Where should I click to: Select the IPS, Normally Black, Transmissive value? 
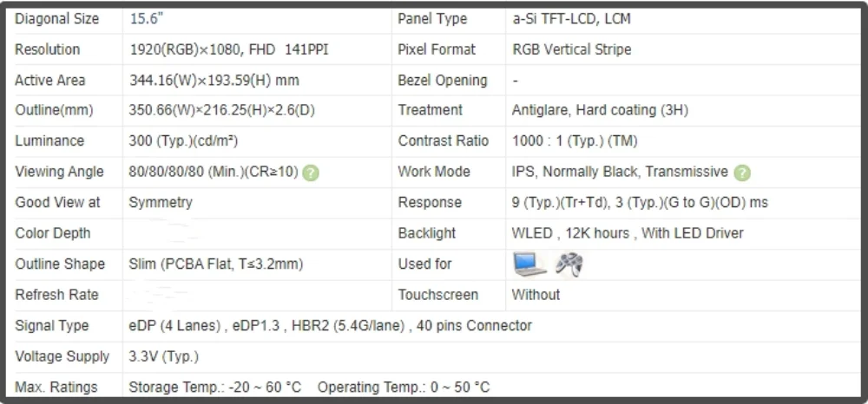[x=620, y=172]
